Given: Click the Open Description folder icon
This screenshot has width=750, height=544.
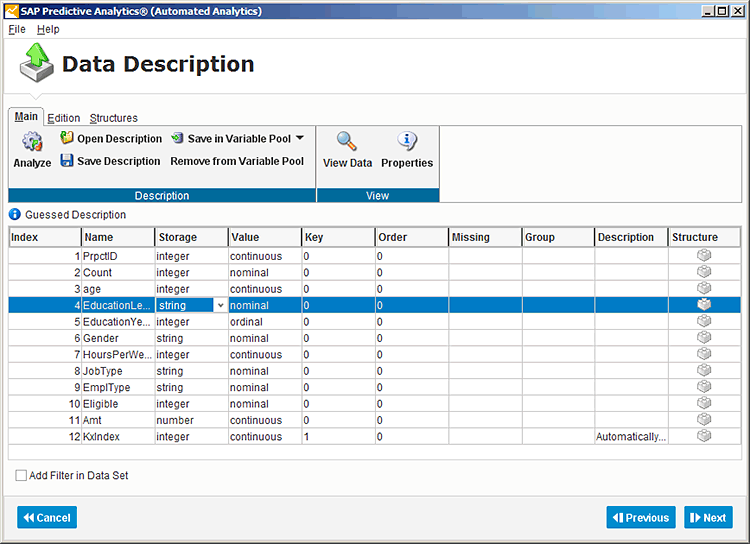Looking at the screenshot, I should (66, 138).
